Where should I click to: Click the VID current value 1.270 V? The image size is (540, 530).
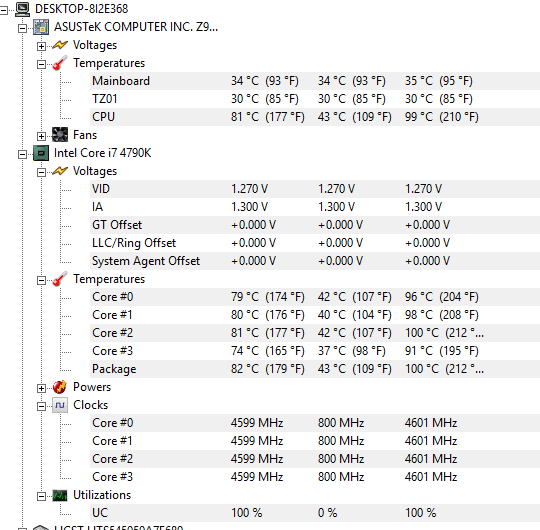pos(249,189)
